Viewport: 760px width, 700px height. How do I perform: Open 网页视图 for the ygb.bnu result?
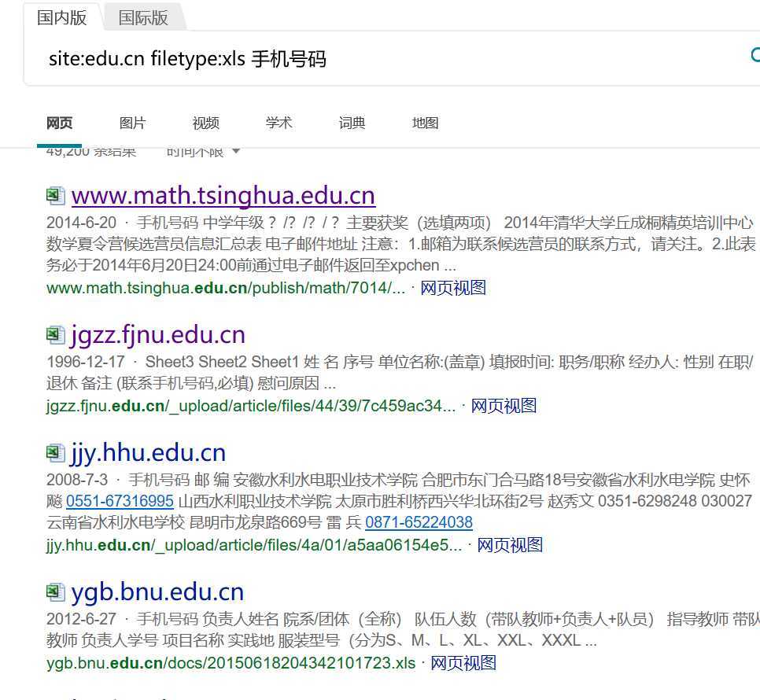[x=463, y=663]
